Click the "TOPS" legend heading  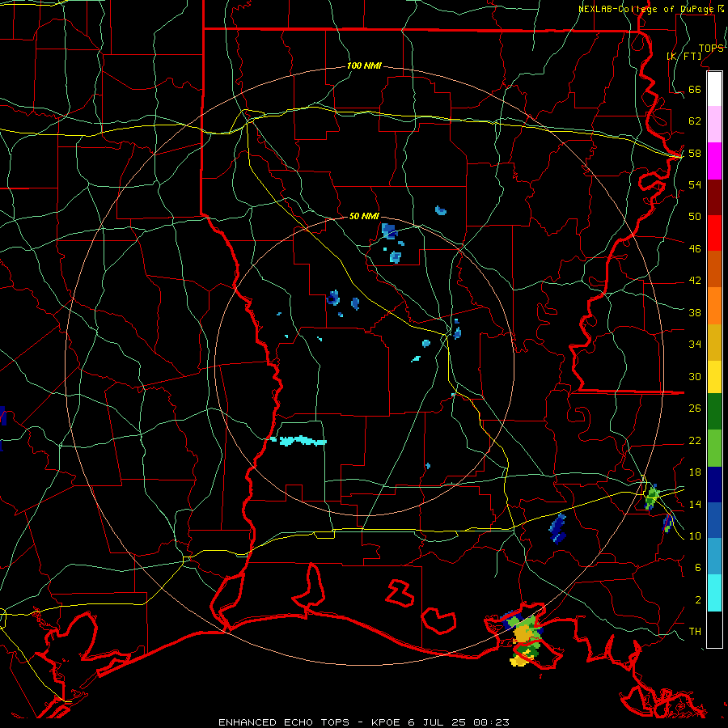(711, 48)
